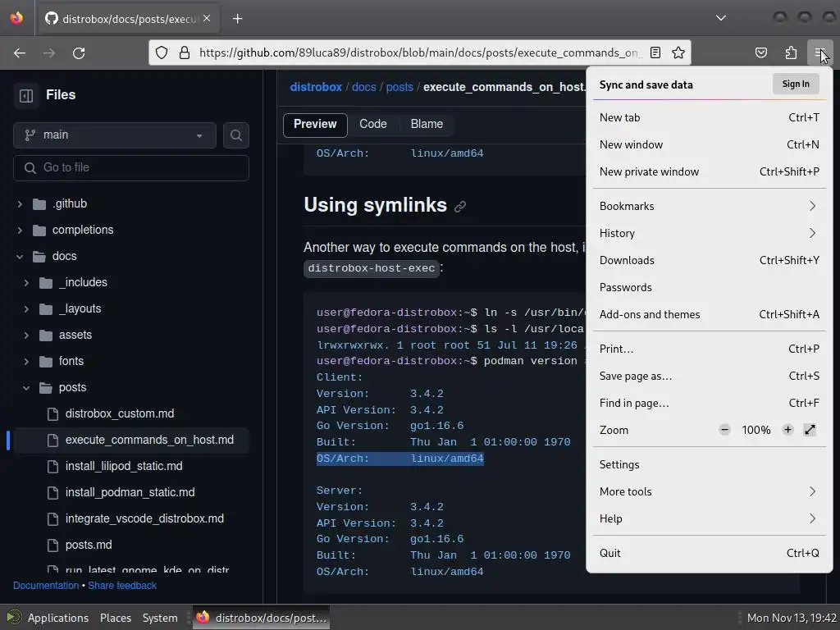Reset zoom at 100% label

coord(756,430)
